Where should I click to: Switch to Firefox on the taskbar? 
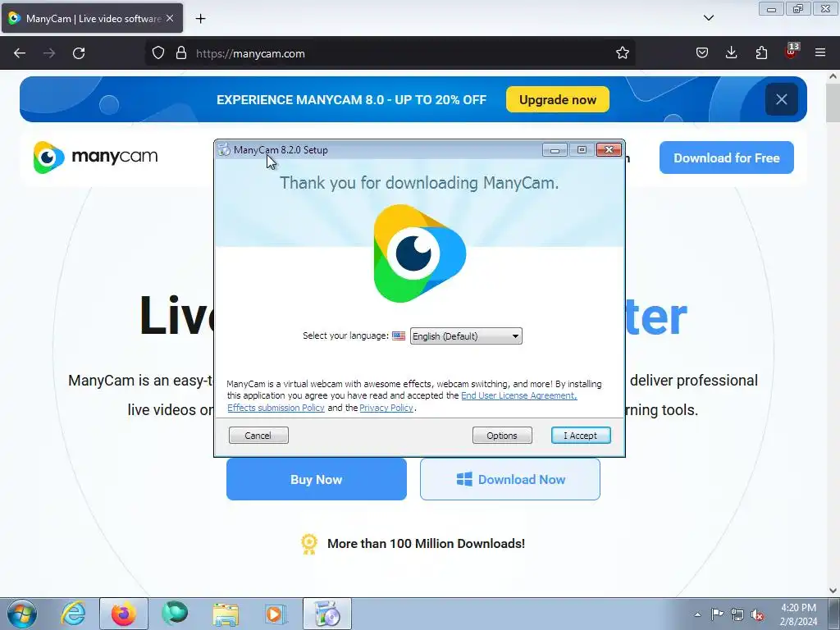pyautogui.click(x=123, y=614)
